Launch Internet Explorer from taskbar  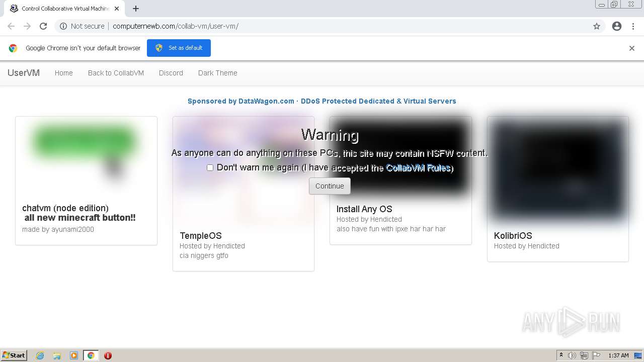point(40,355)
